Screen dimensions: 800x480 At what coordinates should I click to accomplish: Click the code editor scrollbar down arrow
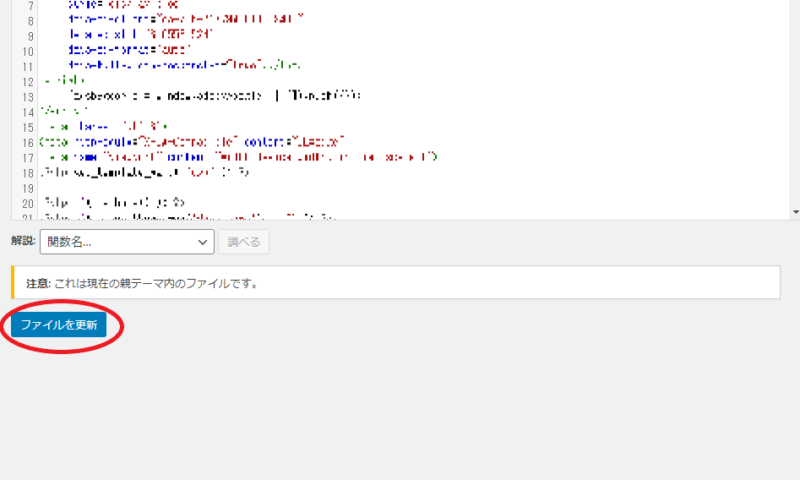point(795,212)
